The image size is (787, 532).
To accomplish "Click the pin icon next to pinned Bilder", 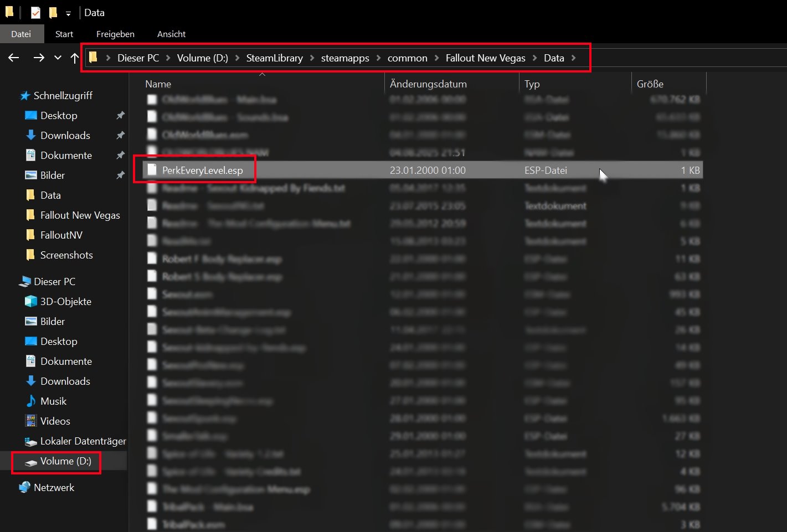I will (x=120, y=175).
